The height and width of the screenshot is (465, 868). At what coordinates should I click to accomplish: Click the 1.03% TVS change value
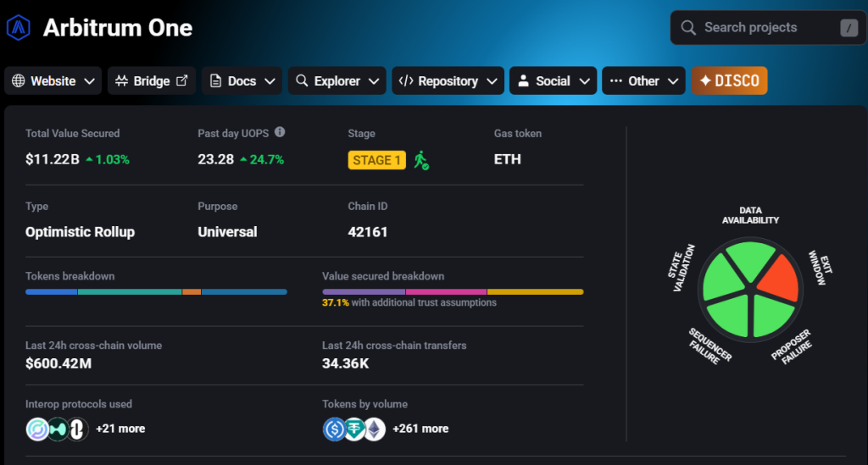[x=113, y=160]
